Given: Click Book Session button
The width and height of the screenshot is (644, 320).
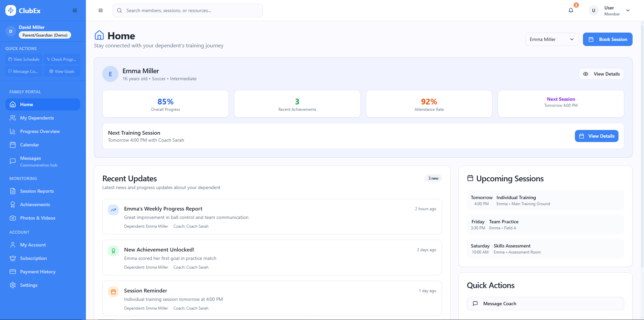Looking at the screenshot, I should tap(607, 39).
